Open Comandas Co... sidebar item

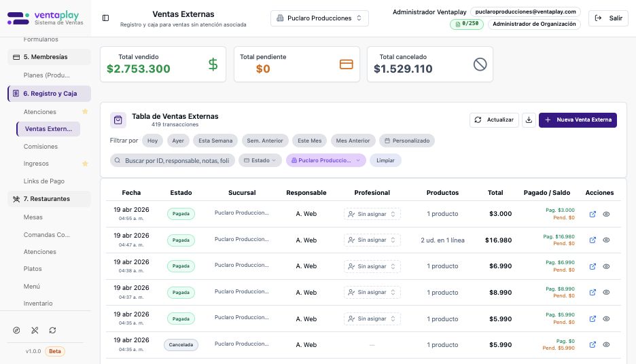click(x=47, y=235)
